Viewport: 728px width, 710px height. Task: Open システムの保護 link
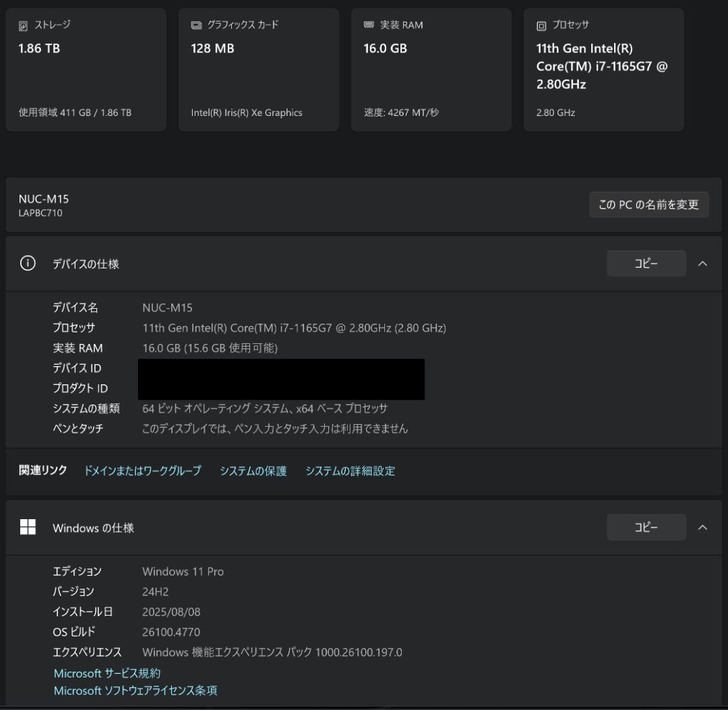click(253, 471)
